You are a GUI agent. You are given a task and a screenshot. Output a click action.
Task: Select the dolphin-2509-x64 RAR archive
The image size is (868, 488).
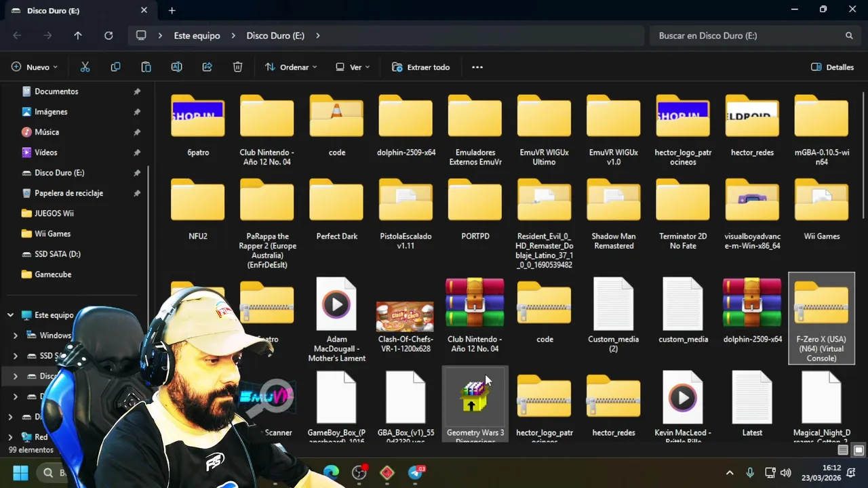pyautogui.click(x=752, y=310)
